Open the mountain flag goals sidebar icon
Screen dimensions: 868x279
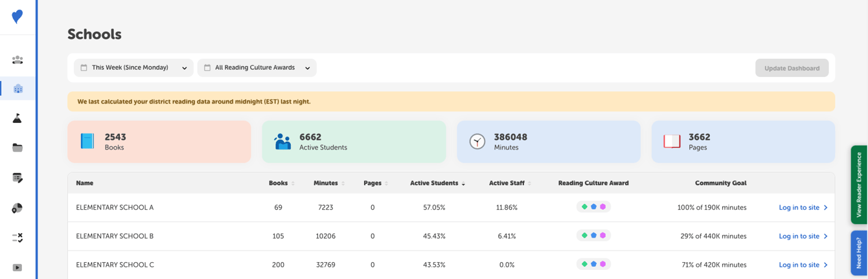[x=17, y=118]
